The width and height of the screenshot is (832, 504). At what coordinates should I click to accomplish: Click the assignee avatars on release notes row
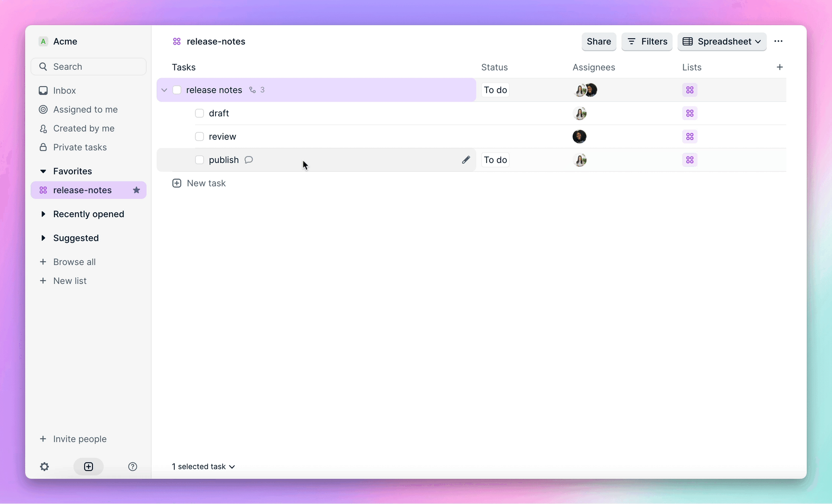tap(585, 90)
